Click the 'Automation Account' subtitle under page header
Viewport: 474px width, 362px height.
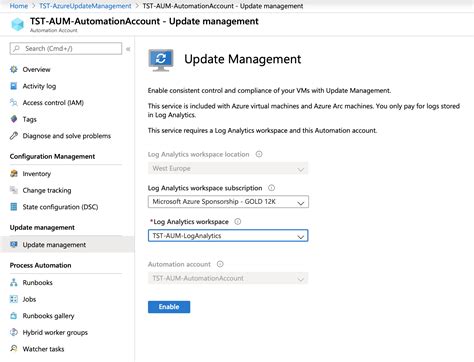53,30
